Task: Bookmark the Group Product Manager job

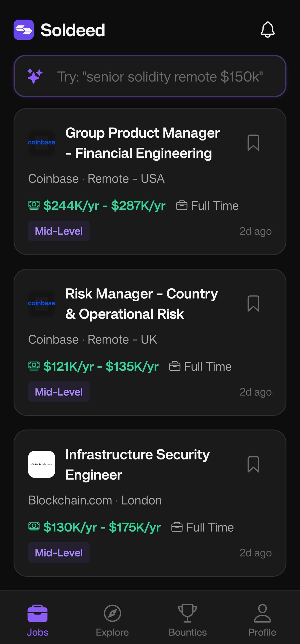Action: click(253, 143)
